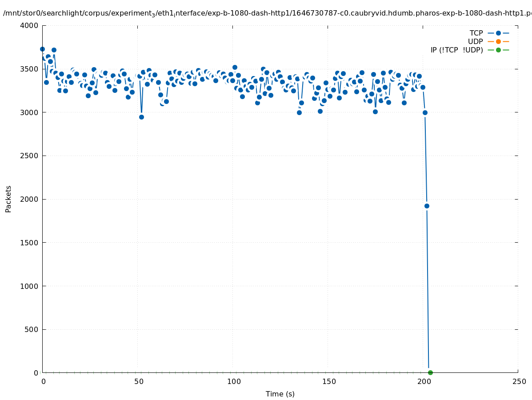The image size is (532, 400).
Task: Click the 500 tick label on y-axis
Action: 31,329
